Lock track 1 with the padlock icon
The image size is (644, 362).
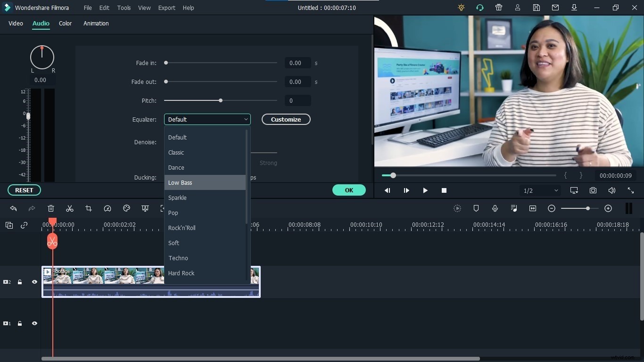pos(19,323)
